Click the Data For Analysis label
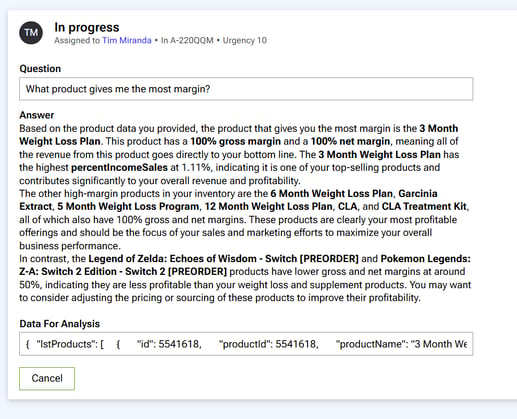Screen dimensions: 517x419 click(60, 324)
